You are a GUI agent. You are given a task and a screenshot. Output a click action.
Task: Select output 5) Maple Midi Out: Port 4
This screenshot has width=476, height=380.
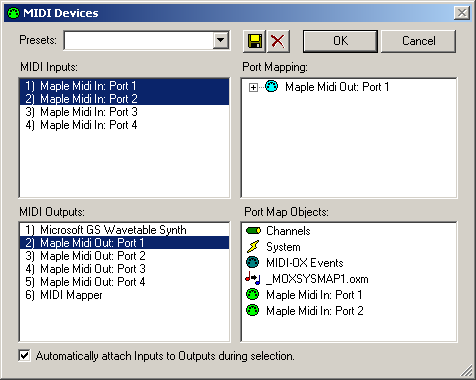tap(124, 282)
